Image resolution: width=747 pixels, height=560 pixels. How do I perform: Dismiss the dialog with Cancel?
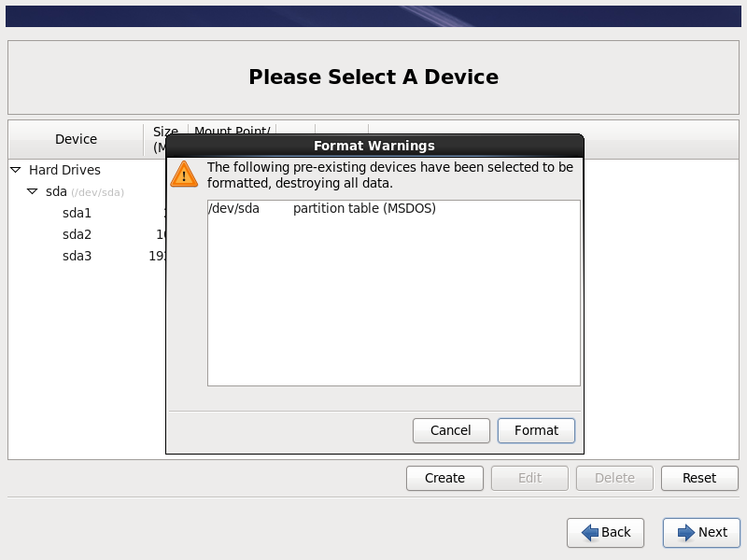(451, 430)
